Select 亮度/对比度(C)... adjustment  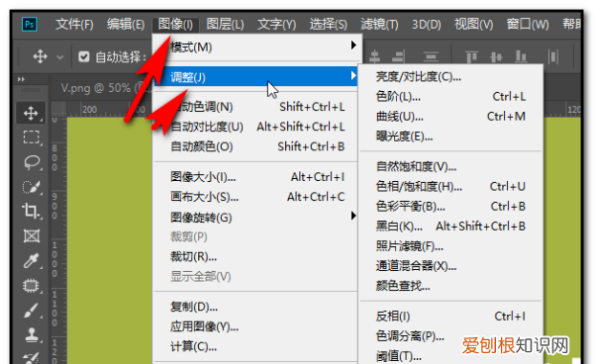[450, 77]
